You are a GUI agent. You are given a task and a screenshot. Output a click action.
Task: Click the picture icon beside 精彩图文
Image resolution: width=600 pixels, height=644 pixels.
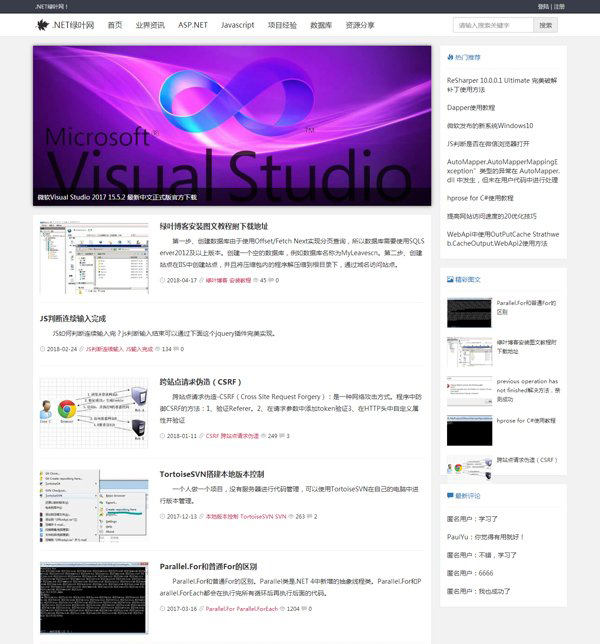[450, 280]
